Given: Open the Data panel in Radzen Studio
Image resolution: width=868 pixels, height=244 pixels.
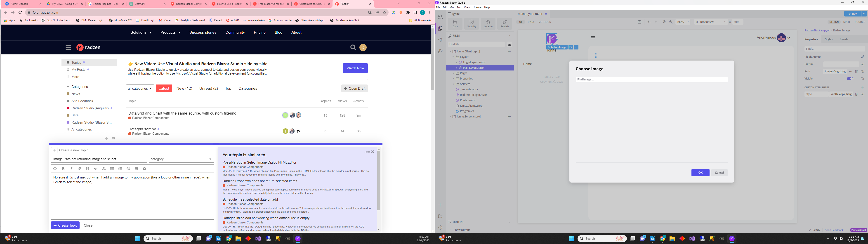Looking at the screenshot, I should click(455, 23).
